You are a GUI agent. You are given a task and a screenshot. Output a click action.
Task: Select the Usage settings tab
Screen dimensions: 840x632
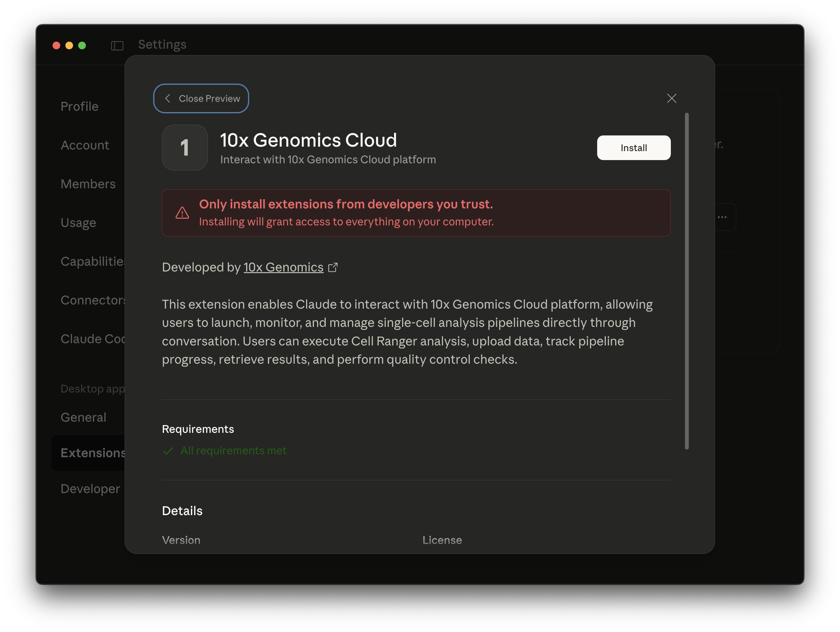tap(78, 223)
